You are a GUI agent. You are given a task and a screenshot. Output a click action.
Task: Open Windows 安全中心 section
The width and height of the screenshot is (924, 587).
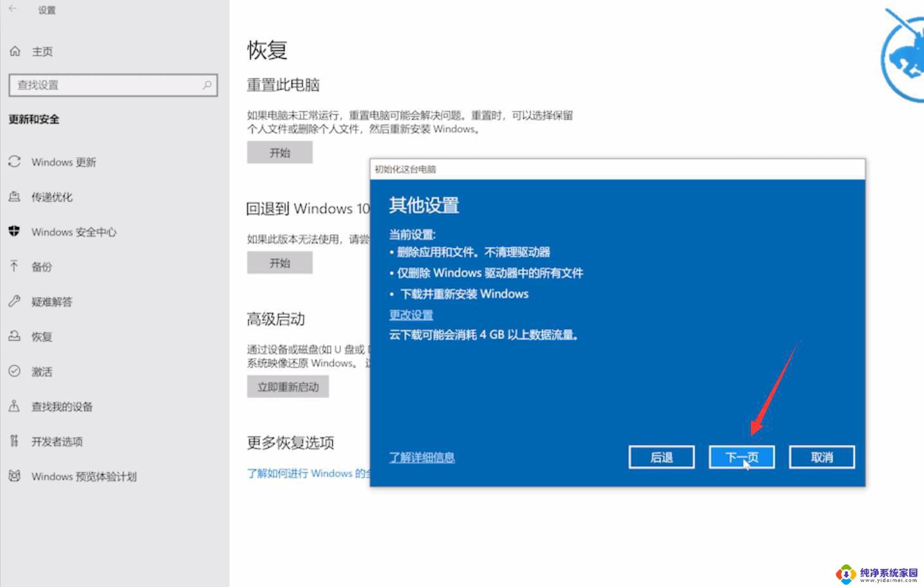coord(74,232)
